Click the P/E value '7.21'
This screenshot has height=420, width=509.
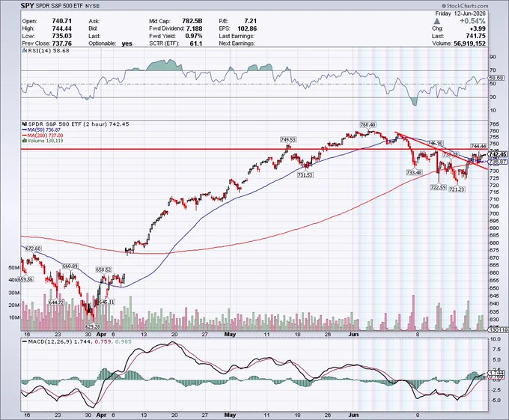[x=250, y=21]
